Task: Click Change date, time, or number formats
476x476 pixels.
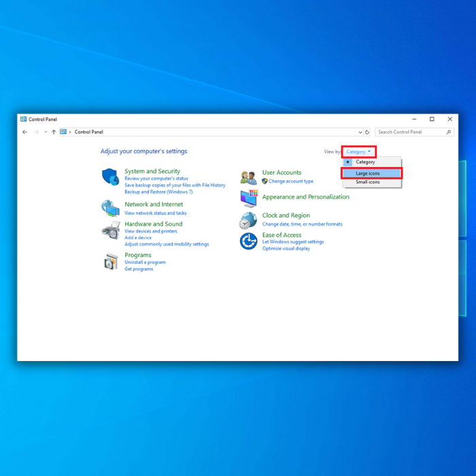Action: pyautogui.click(x=302, y=224)
